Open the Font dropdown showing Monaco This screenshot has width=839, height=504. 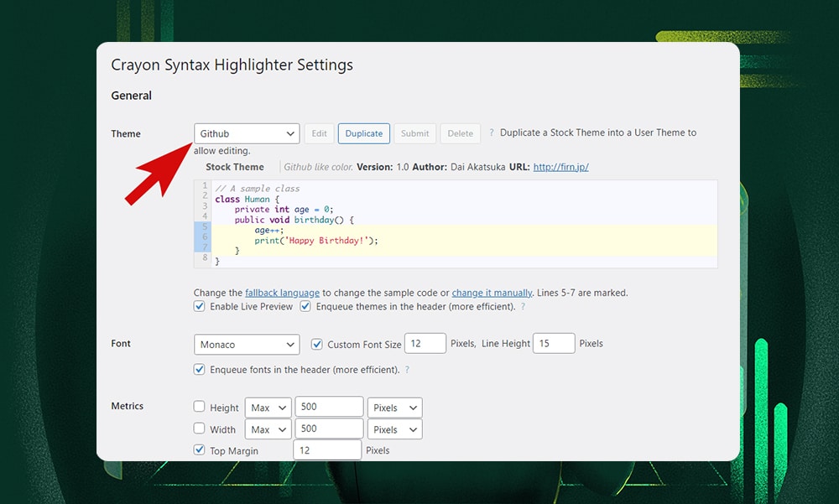click(x=247, y=344)
